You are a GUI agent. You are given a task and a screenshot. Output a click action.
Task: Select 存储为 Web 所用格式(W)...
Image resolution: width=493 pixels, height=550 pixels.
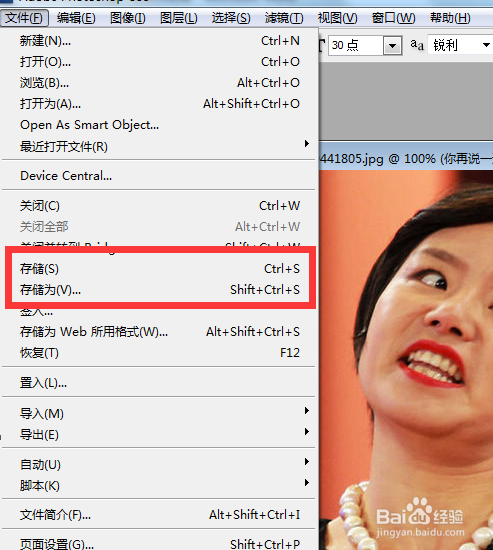[159, 332]
